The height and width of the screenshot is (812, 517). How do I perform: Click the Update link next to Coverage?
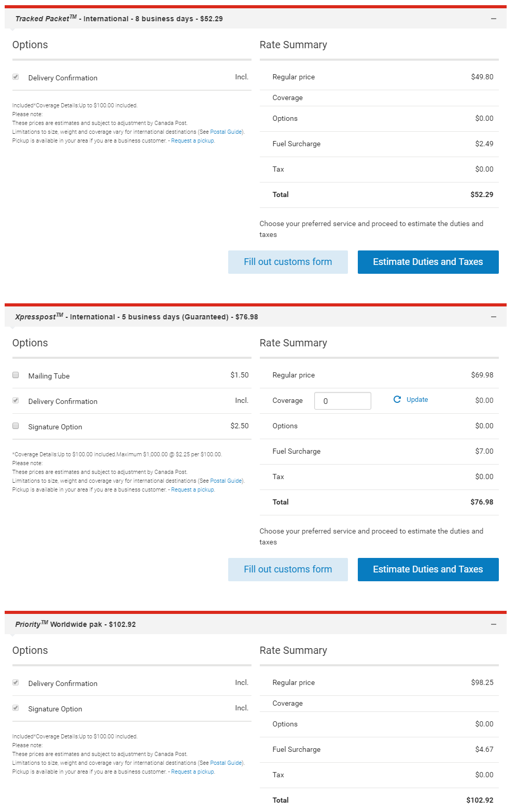pyautogui.click(x=417, y=400)
